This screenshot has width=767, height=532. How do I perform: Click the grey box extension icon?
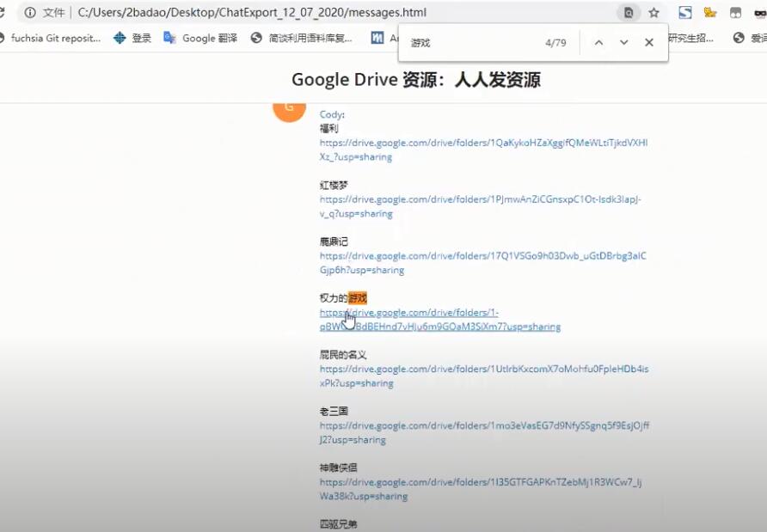[736, 13]
